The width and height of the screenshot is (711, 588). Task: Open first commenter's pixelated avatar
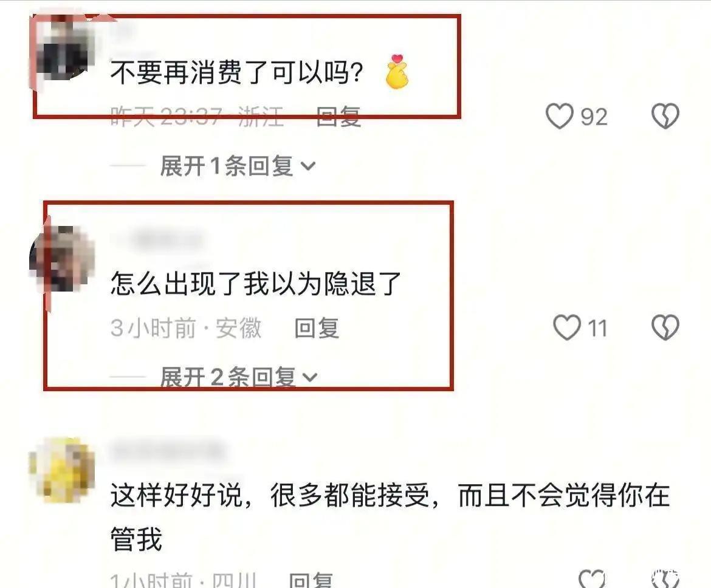tap(62, 49)
